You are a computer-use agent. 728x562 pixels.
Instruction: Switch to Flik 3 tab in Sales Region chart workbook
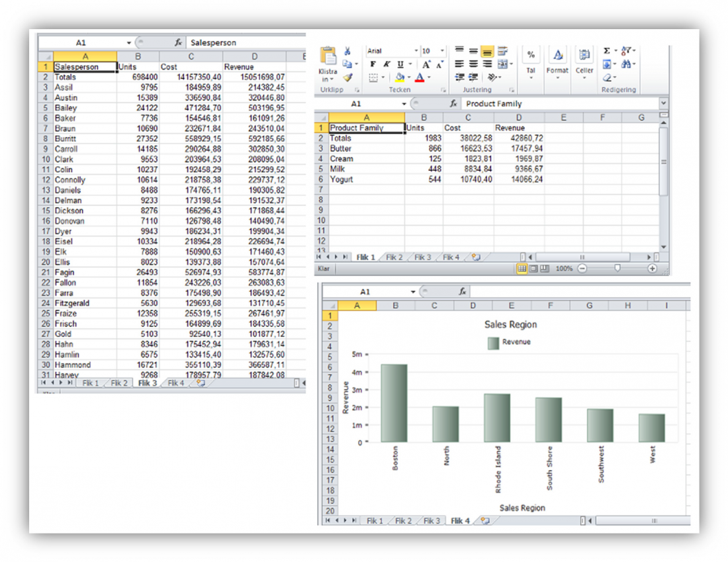(x=432, y=521)
